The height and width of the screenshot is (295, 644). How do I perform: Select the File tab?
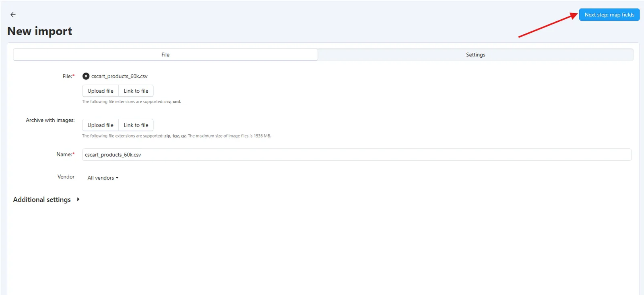(x=165, y=55)
